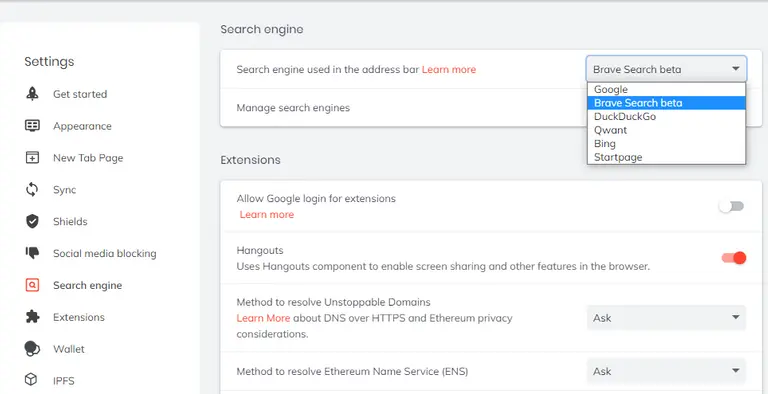Click the New Tab Page plus icon
768x394 pixels.
(32, 158)
